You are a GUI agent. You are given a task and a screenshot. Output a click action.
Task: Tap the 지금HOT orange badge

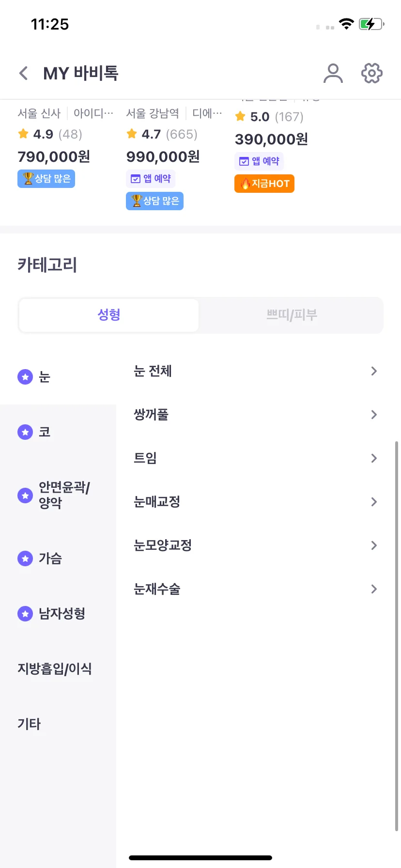[264, 184]
